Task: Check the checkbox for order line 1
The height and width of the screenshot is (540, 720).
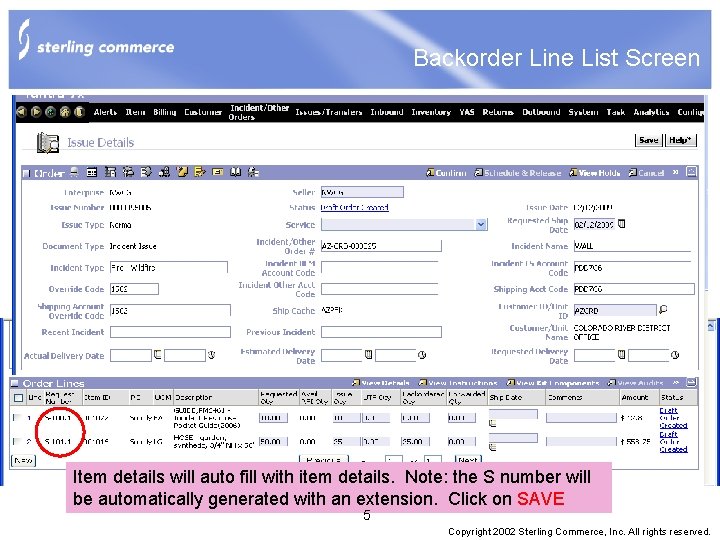Action: [17, 417]
